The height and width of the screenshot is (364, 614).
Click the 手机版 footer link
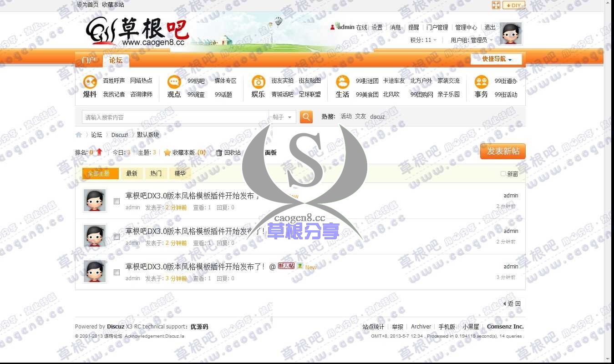447,326
